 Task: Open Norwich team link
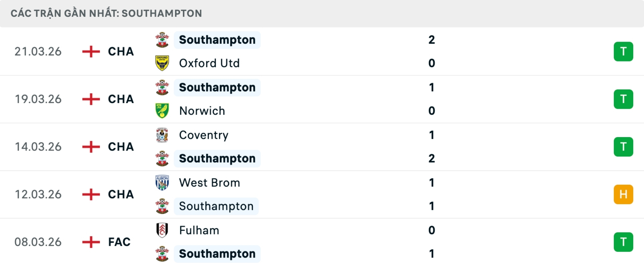pyautogui.click(x=202, y=111)
